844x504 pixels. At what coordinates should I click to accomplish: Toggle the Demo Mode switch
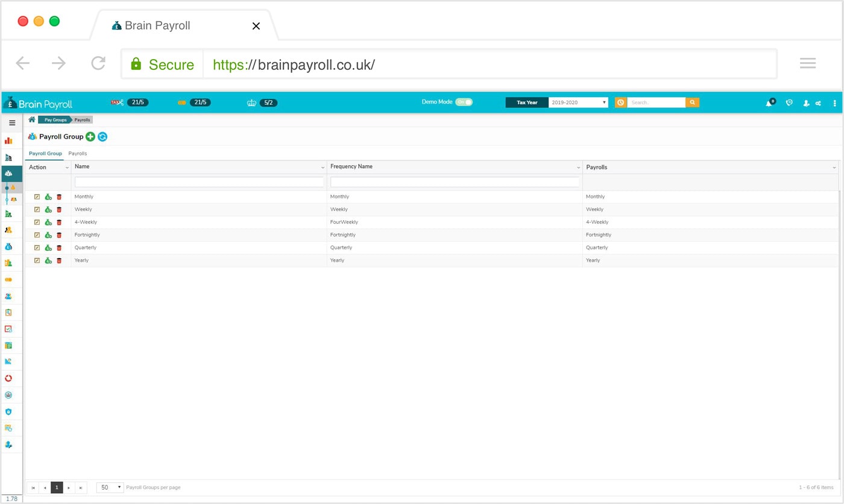(464, 102)
